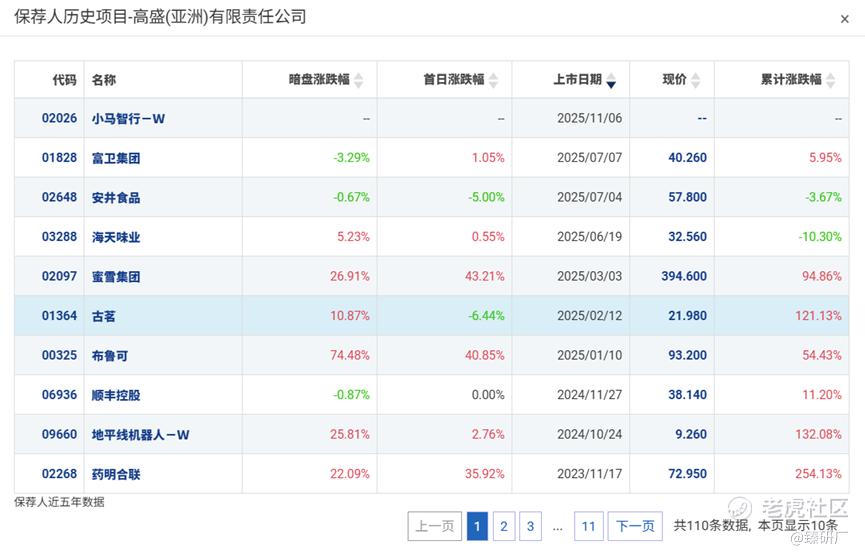Select current price 40.260
Viewport: 865px width, 558px height.
(687, 158)
